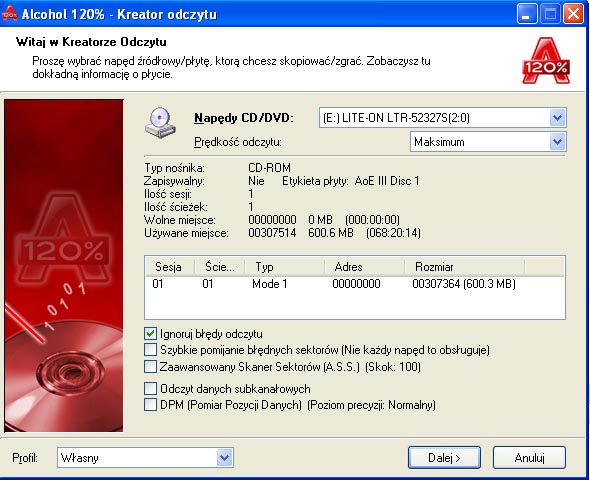Click the 600.6 MB used space value
This screenshot has height=480, width=590.
[331, 233]
